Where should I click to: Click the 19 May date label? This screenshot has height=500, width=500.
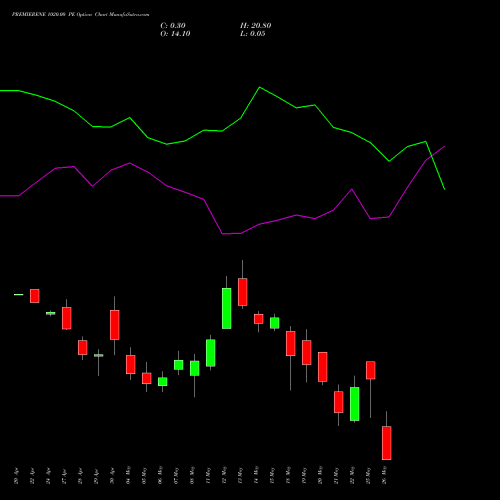click(x=305, y=476)
